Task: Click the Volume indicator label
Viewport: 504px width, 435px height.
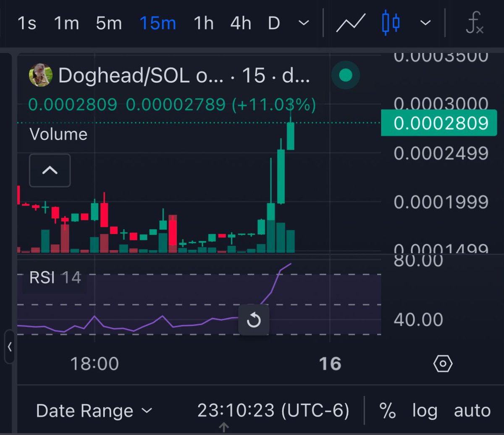Action: point(58,134)
